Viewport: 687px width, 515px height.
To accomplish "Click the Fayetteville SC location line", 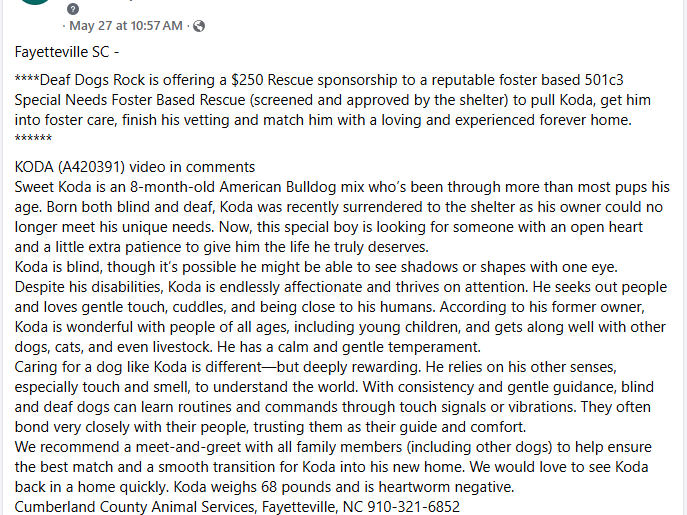I will click(x=67, y=52).
